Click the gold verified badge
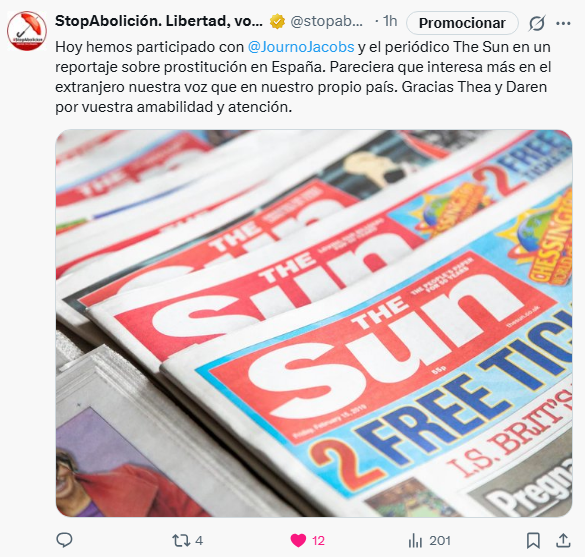The image size is (585, 557). click(x=277, y=22)
